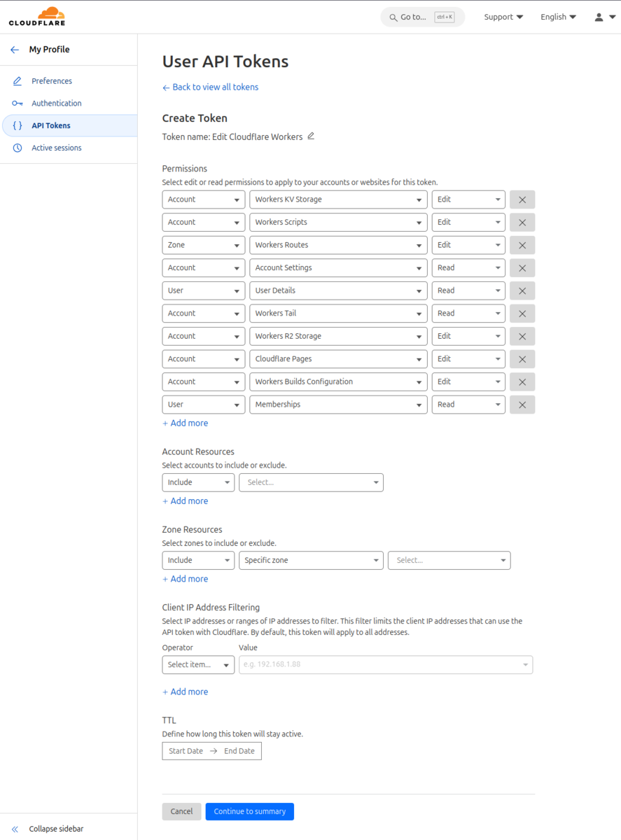Click the IP address Value field
The width and height of the screenshot is (621, 840).
tap(386, 664)
